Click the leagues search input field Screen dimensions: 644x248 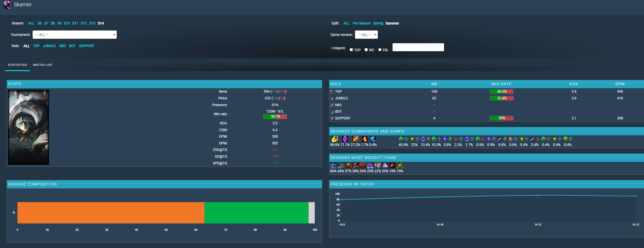[x=418, y=47]
